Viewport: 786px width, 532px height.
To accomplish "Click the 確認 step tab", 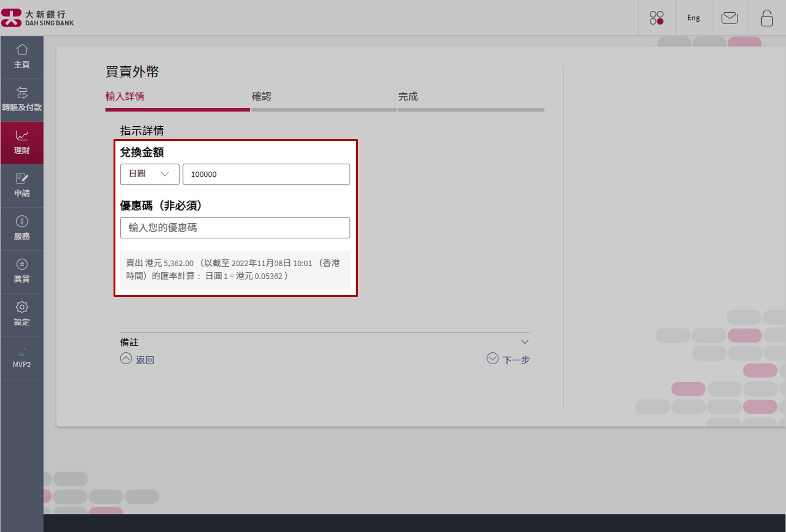I will (262, 96).
